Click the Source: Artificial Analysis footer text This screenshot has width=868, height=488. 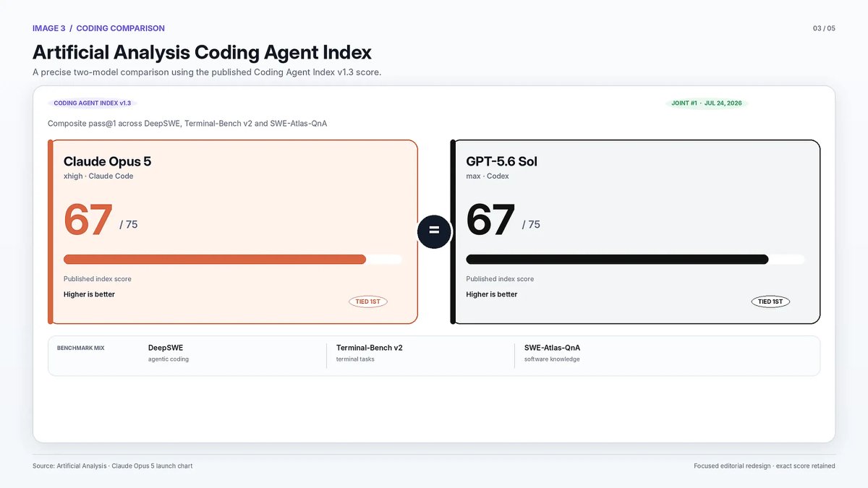(x=113, y=466)
